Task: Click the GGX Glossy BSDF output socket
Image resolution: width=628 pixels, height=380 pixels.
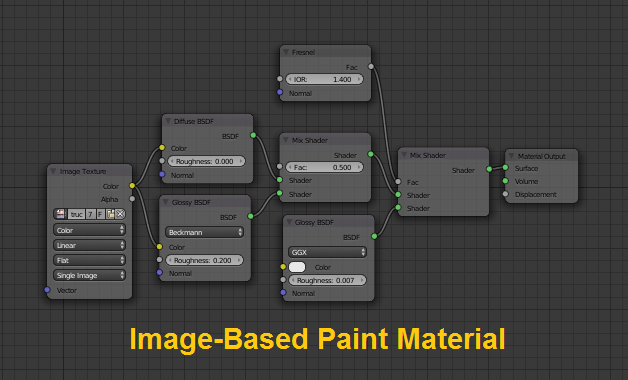Action: pyautogui.click(x=374, y=236)
